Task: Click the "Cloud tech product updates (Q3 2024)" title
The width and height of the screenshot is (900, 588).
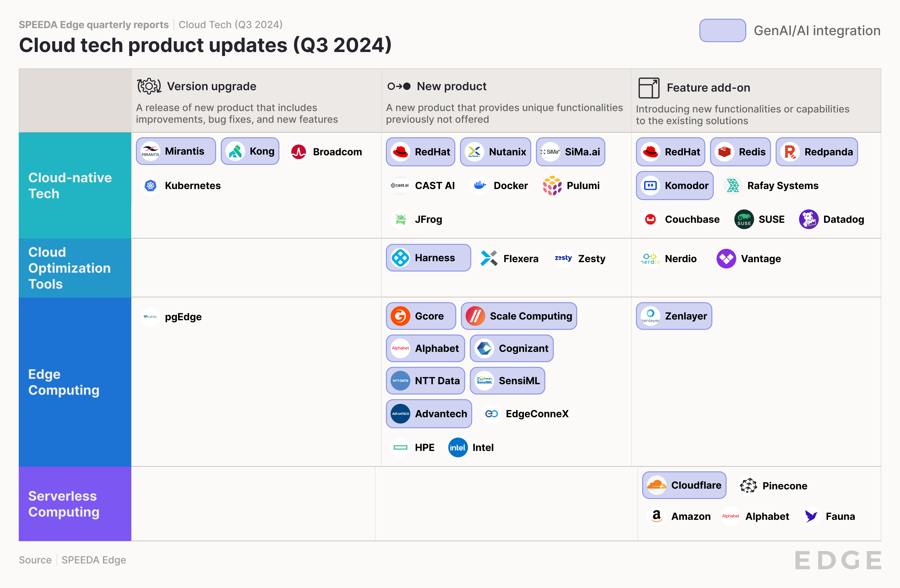Action: tap(205, 45)
